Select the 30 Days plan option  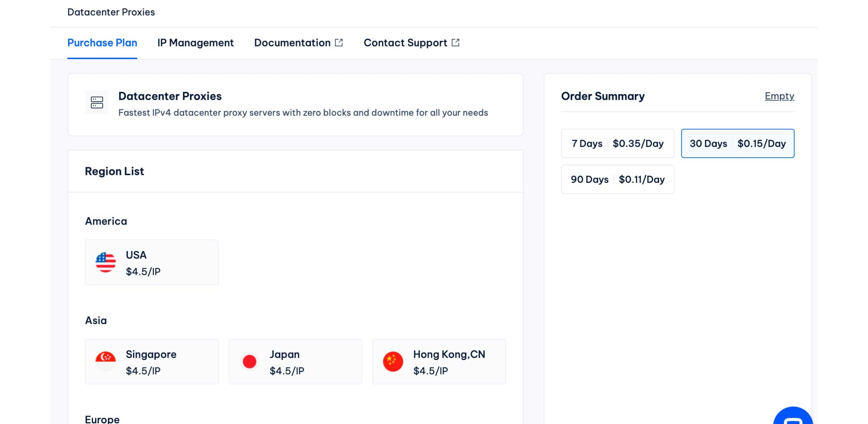737,143
